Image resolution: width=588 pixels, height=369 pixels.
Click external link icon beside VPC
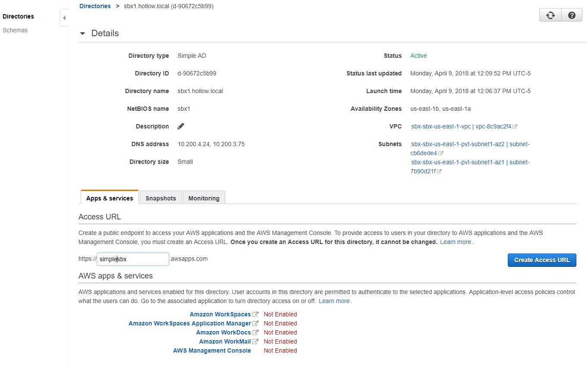[x=515, y=127]
